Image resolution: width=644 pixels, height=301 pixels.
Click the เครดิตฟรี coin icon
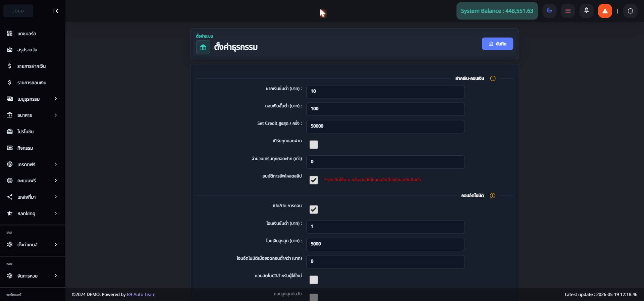click(x=10, y=164)
